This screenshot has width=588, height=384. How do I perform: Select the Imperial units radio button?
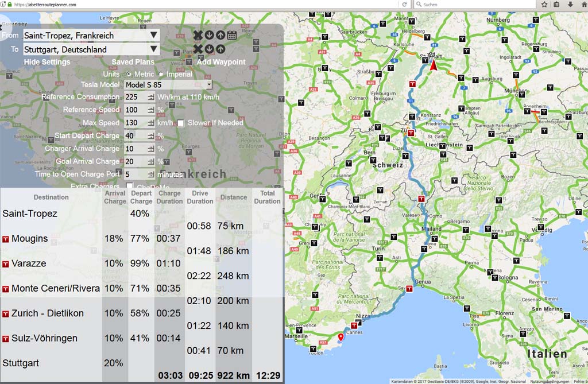coord(161,74)
